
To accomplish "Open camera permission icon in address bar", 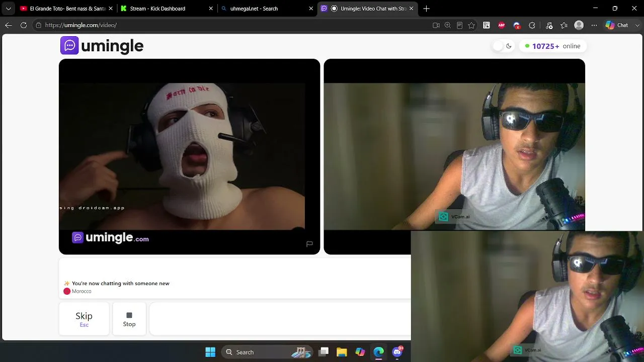I will pyautogui.click(x=436, y=25).
